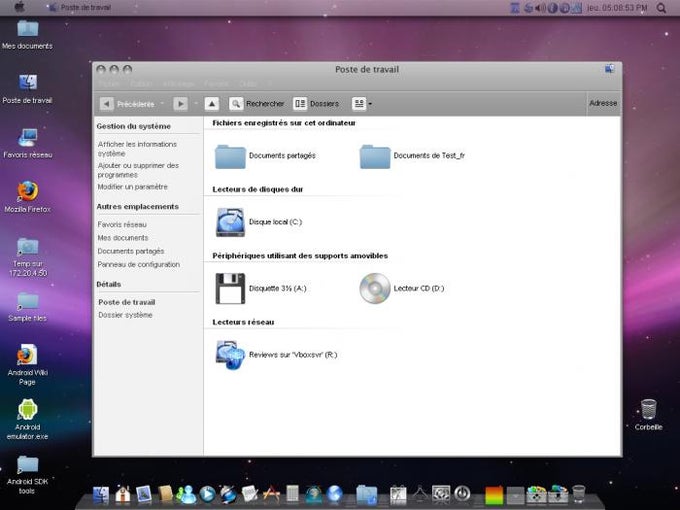The width and height of the screenshot is (680, 510).
Task: Collapse the Gestion du système section
Action: 134,126
